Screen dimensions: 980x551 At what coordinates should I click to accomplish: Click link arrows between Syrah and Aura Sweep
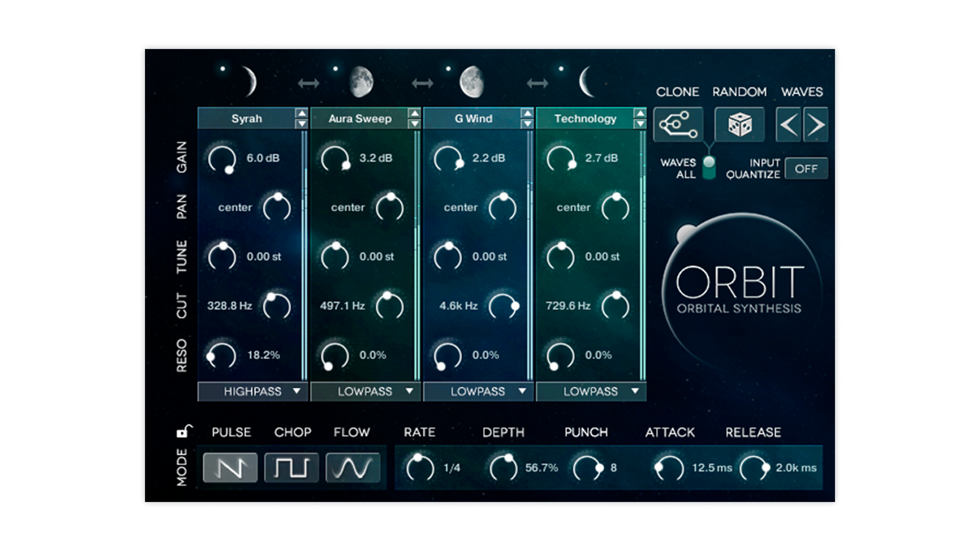pyautogui.click(x=308, y=83)
